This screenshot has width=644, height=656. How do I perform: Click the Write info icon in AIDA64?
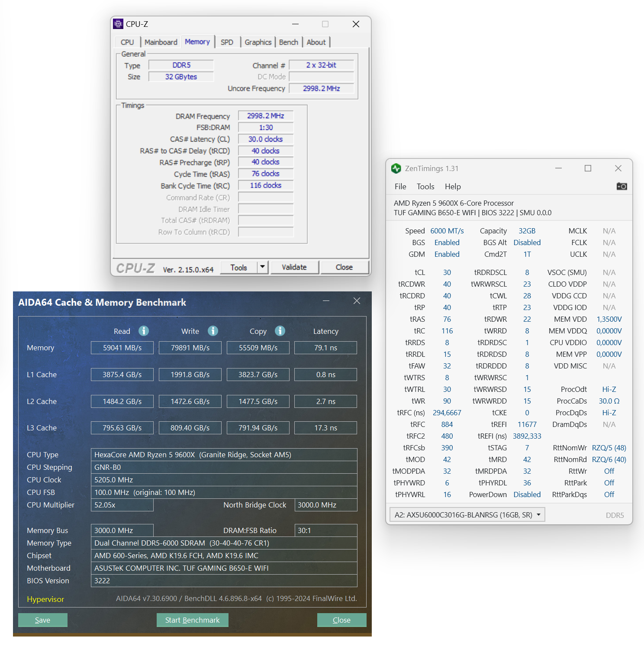[213, 331]
